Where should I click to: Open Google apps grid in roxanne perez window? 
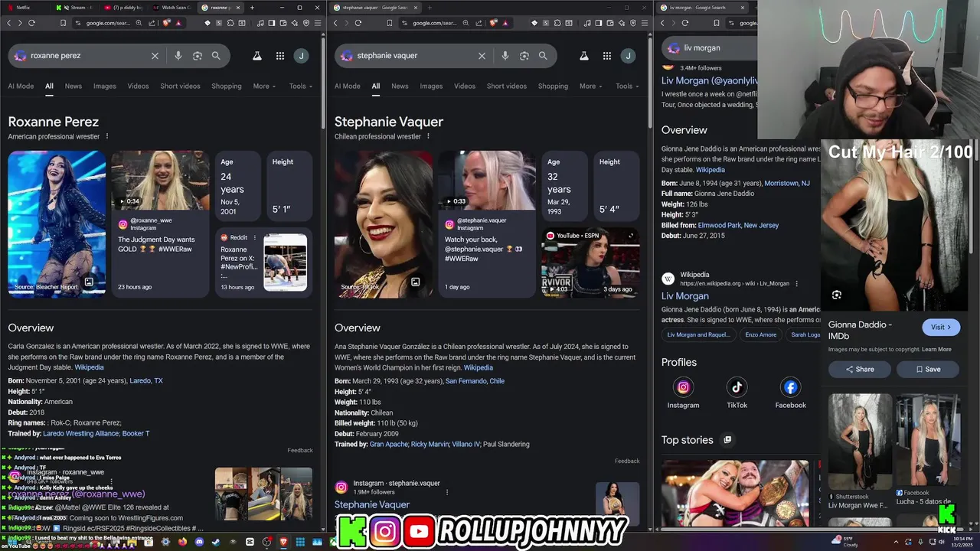click(280, 56)
